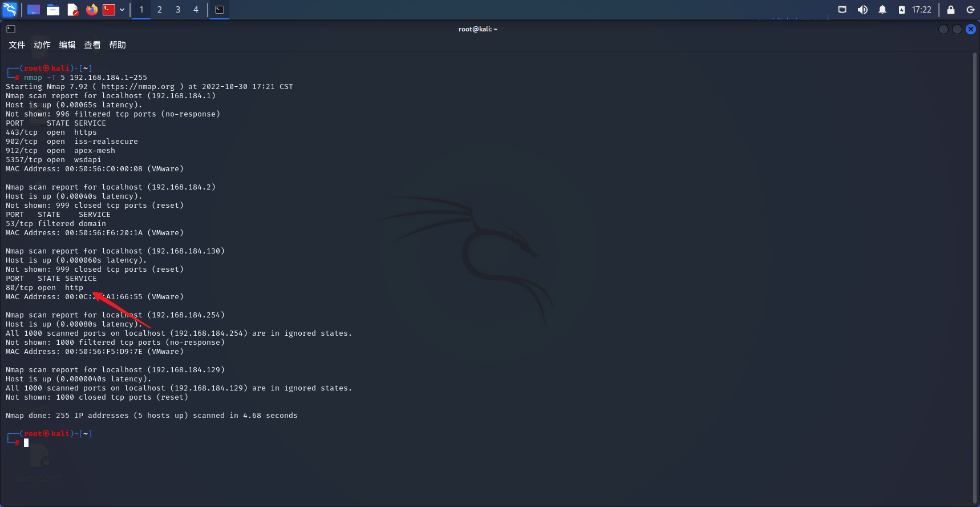Switch to workspace 2

[x=160, y=10]
